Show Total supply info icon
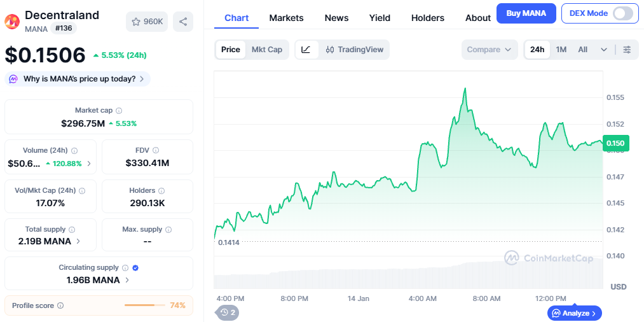 [72, 230]
